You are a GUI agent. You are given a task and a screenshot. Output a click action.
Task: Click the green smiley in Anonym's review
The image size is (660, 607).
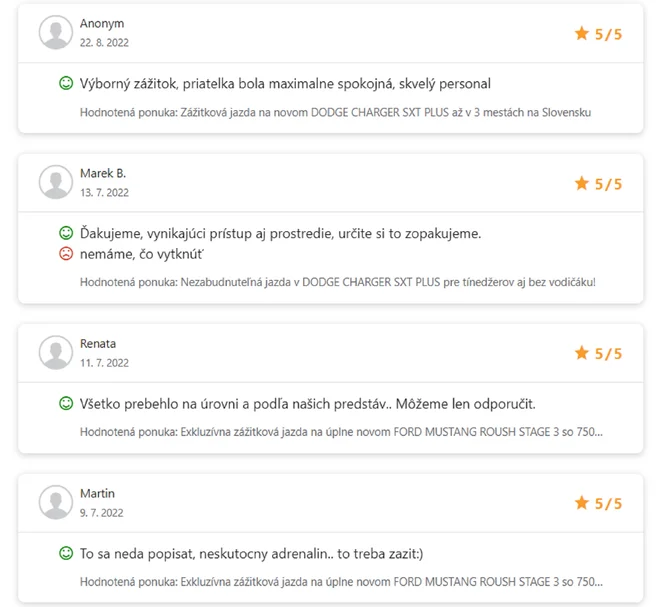click(x=66, y=83)
